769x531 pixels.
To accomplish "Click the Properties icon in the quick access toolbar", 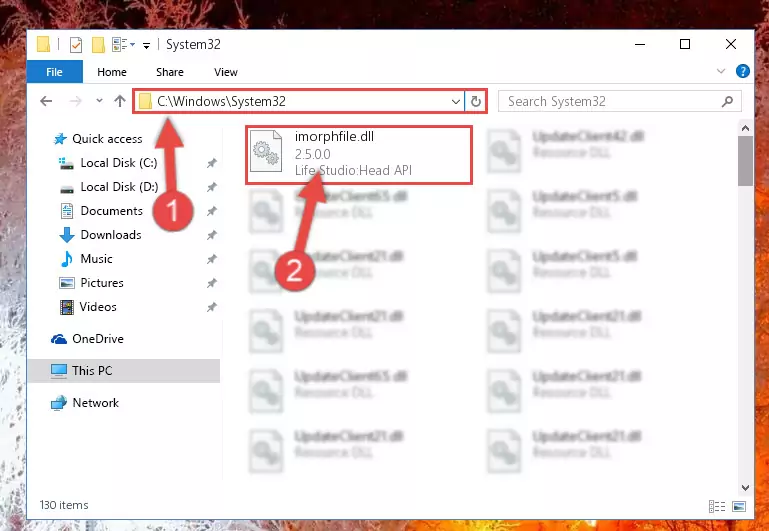I will click(x=76, y=45).
